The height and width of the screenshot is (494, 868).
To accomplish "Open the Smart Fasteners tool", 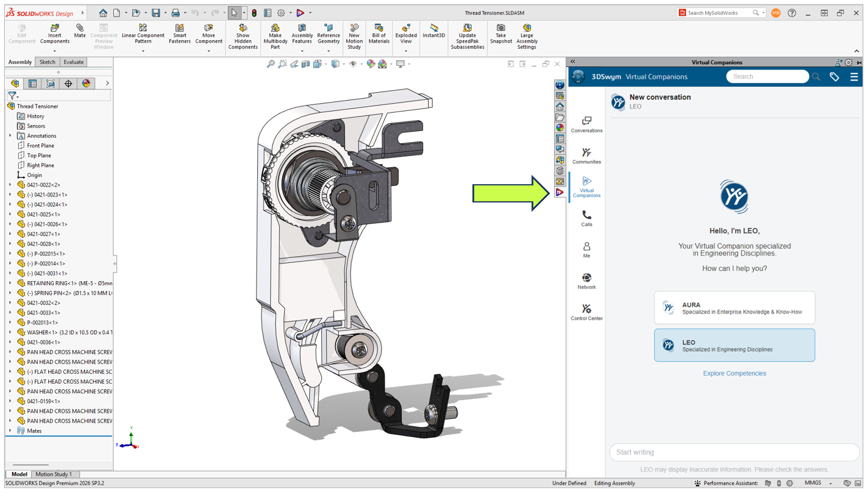I will coord(180,35).
